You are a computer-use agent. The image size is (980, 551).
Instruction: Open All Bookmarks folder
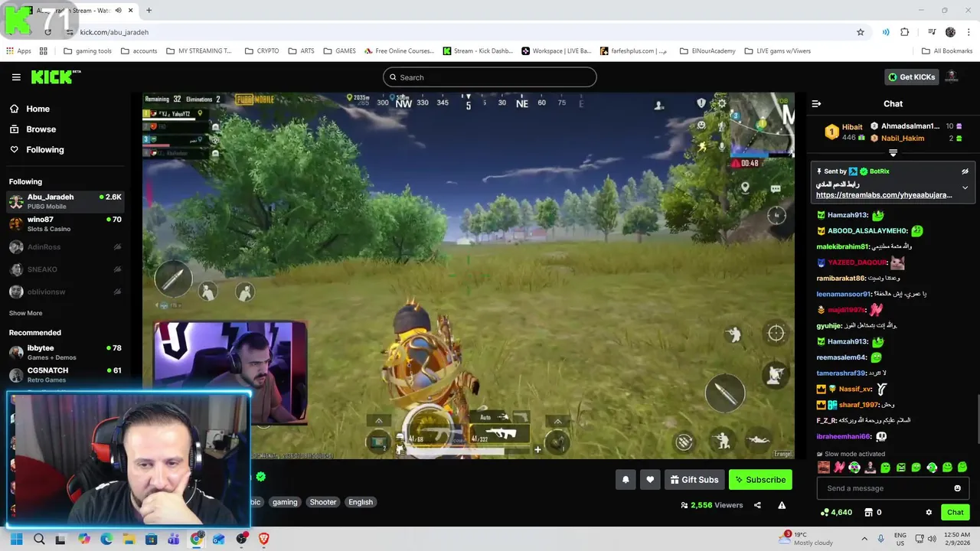point(946,51)
